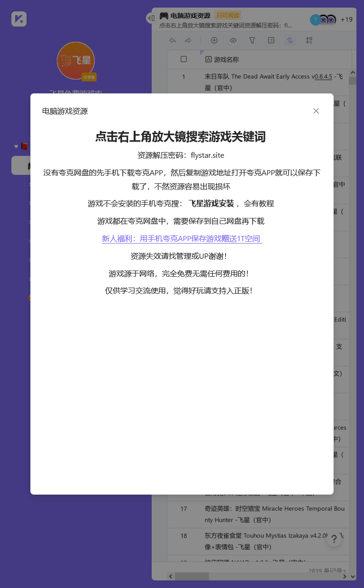364x588 pixels.
Task: Open the row height setting icon
Action: coord(309,41)
